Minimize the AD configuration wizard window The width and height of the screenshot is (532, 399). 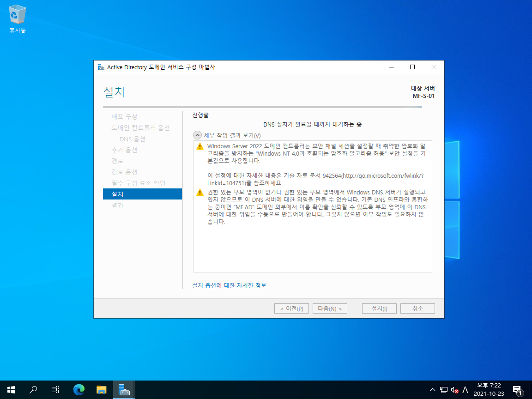392,67
